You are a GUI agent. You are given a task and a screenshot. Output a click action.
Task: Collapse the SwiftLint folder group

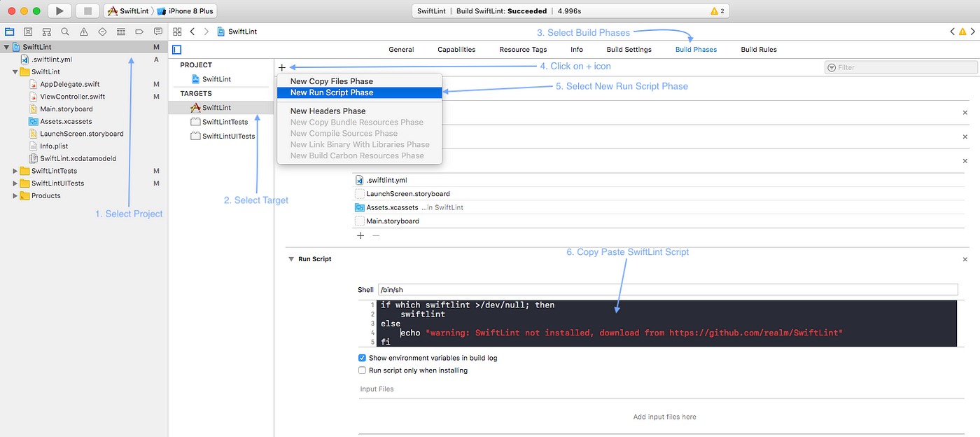[x=15, y=71]
